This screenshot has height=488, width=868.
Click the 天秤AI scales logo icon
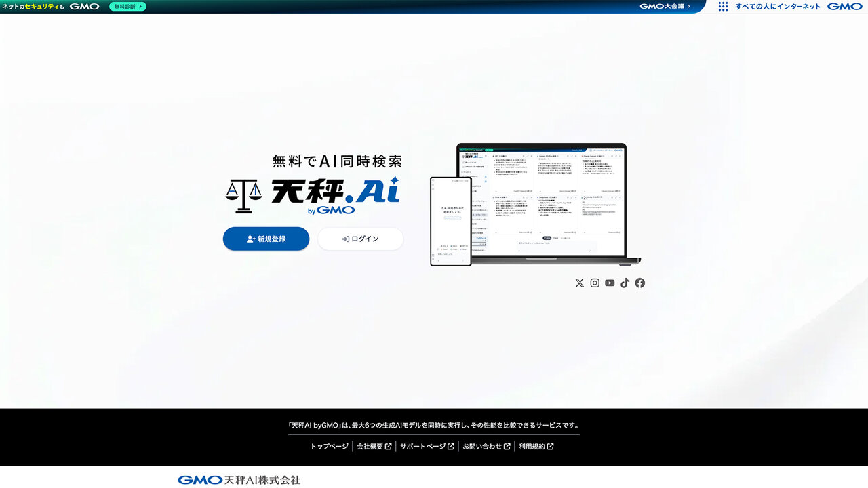pos(243,197)
